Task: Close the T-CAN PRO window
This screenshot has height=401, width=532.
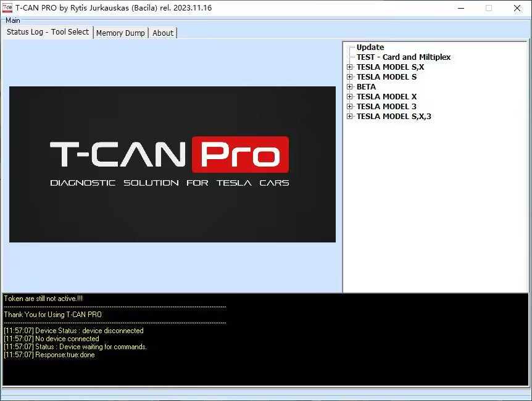Action: pyautogui.click(x=517, y=8)
